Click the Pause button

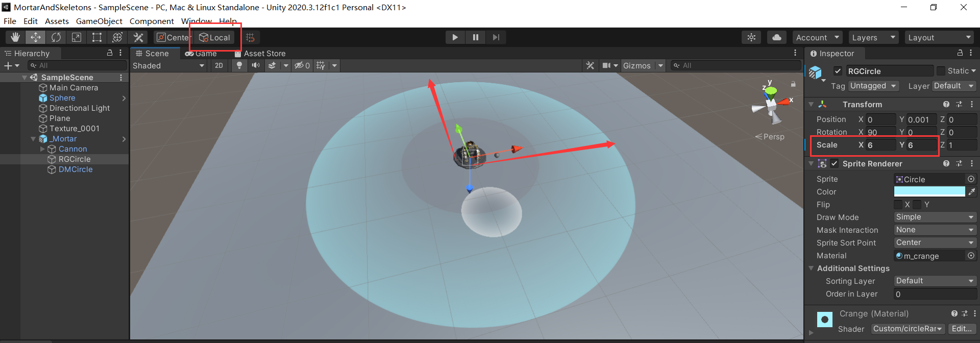pos(475,37)
